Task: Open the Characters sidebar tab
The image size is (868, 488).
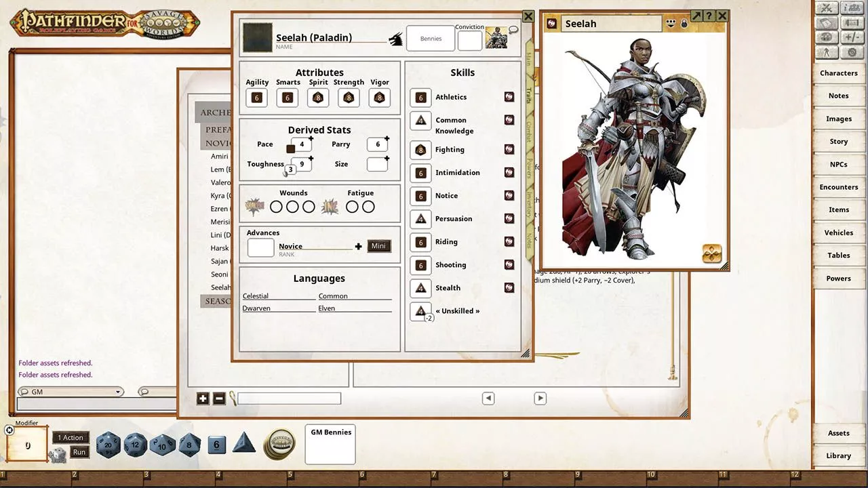Action: (x=839, y=73)
